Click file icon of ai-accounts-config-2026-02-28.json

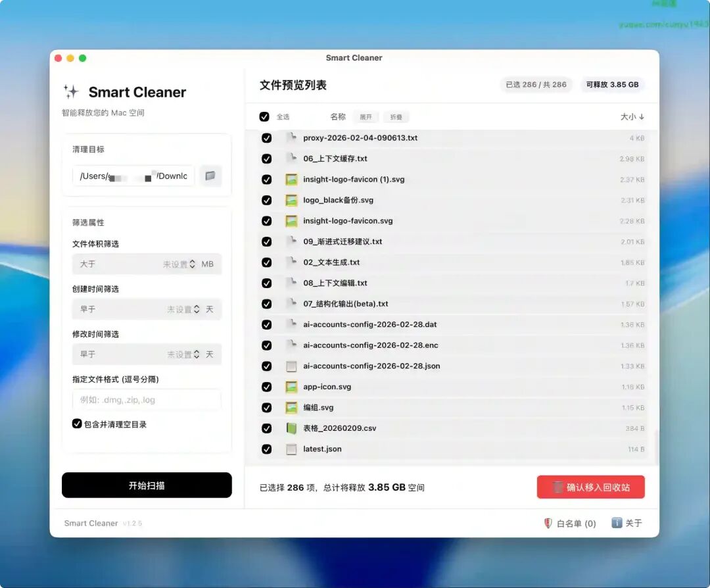pyautogui.click(x=291, y=366)
